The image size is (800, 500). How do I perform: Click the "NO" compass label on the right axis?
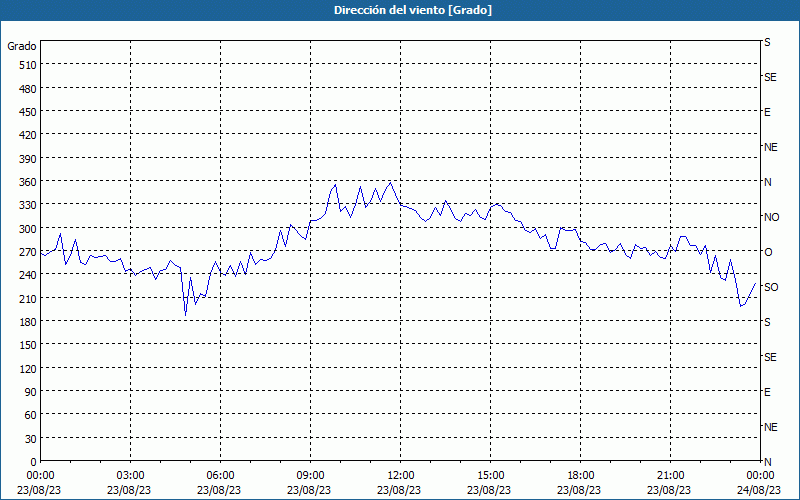pyautogui.click(x=771, y=217)
